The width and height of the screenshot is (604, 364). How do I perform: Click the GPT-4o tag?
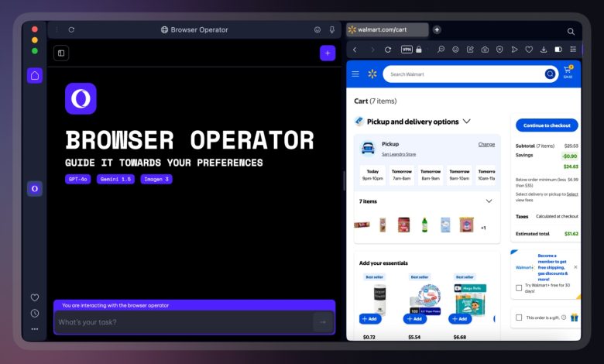click(x=77, y=179)
